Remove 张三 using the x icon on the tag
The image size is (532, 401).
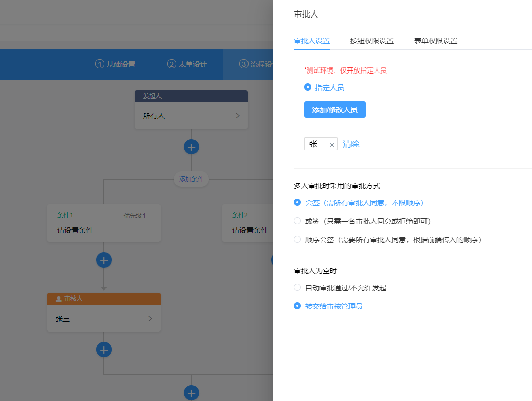point(332,145)
